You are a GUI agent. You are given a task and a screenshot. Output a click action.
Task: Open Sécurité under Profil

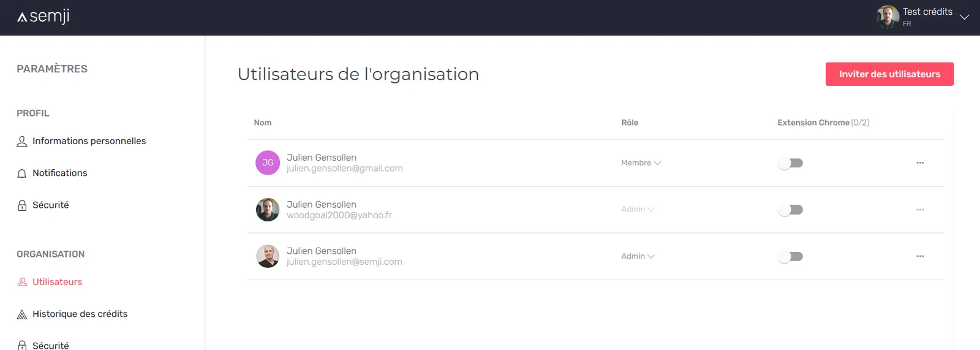(50, 205)
